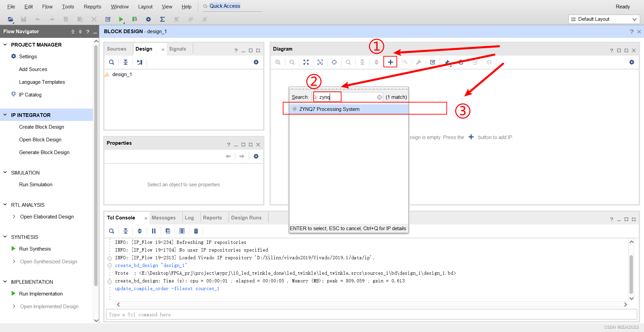Screen dimensions: 644x332
Task: Click Validate Design checkmark in Diagram toolbar
Action: (433, 62)
